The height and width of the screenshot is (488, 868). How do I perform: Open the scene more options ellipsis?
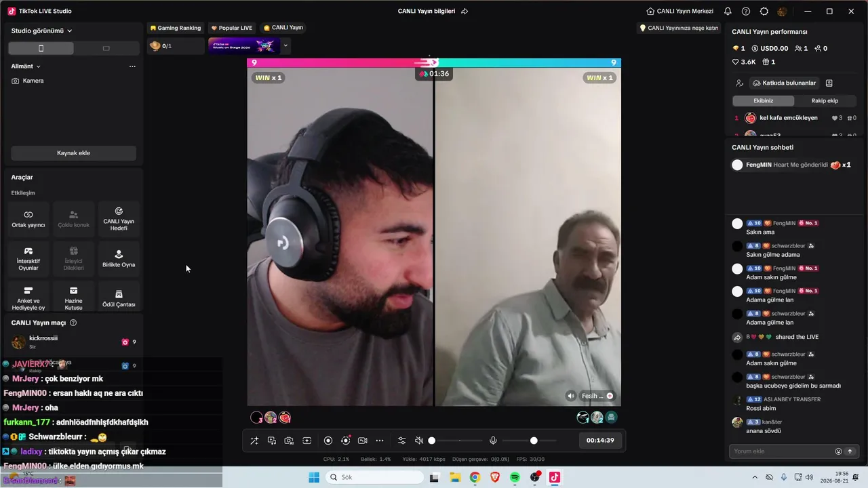pos(132,66)
